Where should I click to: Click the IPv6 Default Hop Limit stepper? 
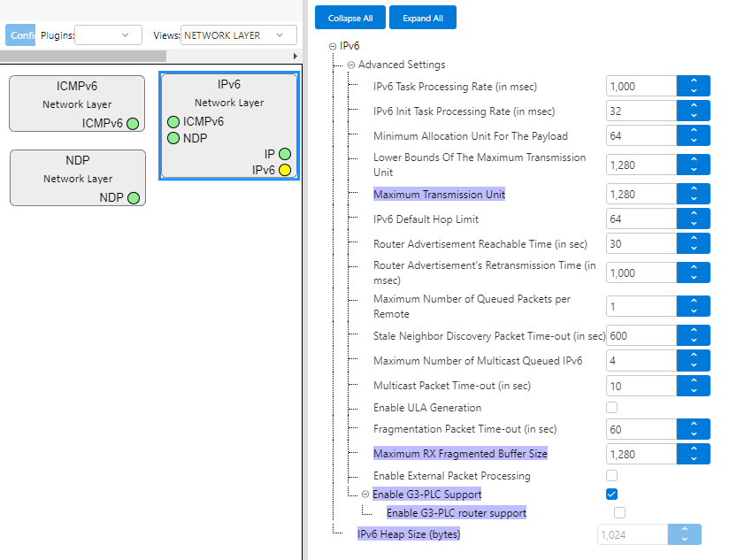coord(694,219)
